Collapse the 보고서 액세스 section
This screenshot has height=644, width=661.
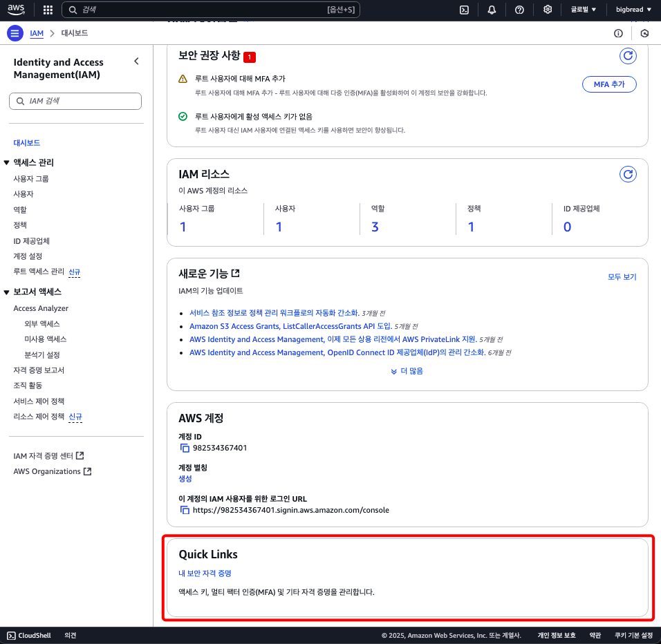[6, 292]
